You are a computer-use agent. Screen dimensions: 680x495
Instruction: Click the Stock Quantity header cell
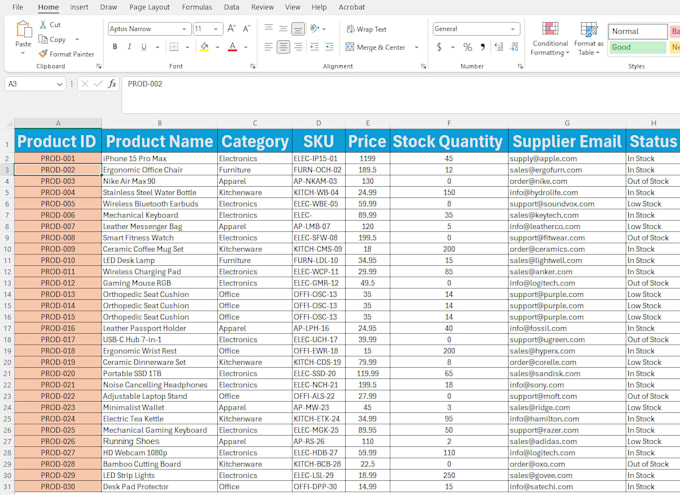click(449, 141)
